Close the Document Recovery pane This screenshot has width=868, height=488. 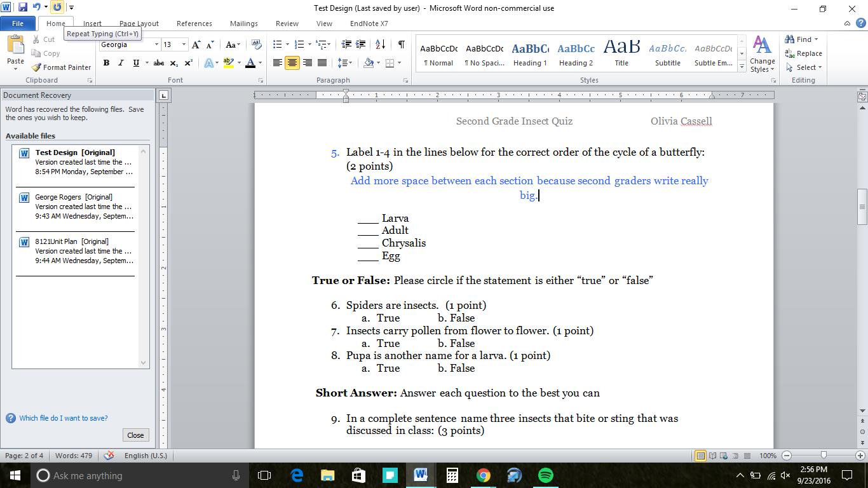tap(135, 435)
